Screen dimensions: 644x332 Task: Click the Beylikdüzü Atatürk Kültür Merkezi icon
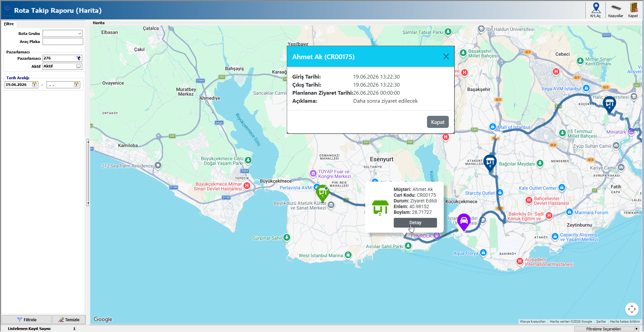331,205
